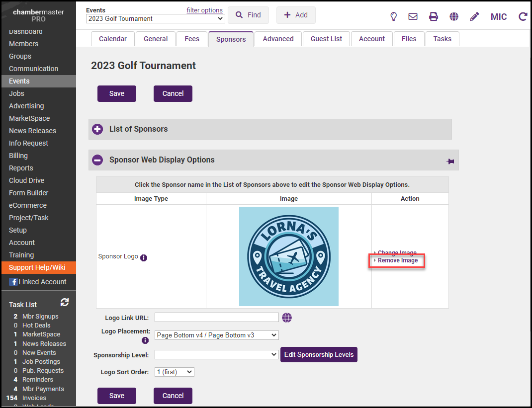Open the Logo Placement dropdown
This screenshot has width=532, height=408.
coord(216,335)
